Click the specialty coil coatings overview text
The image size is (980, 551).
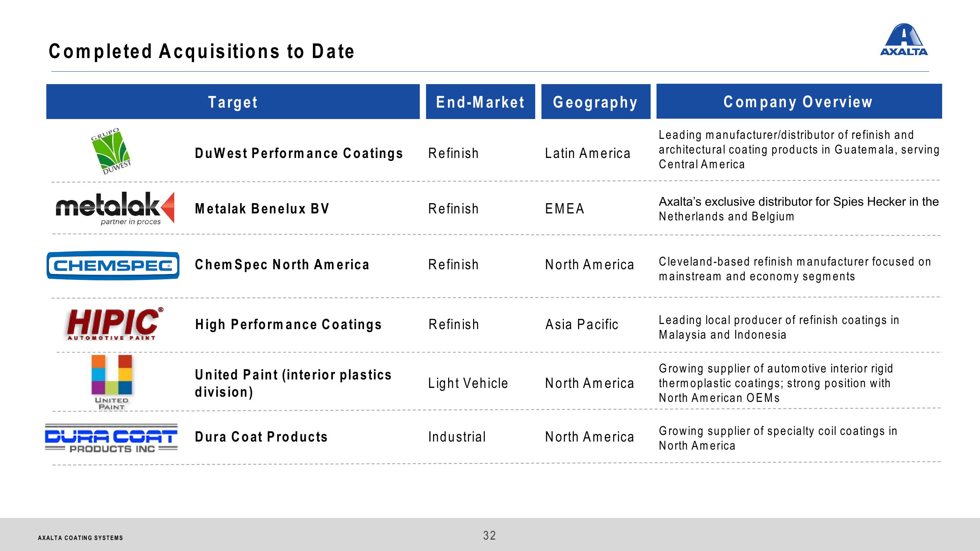coord(778,438)
